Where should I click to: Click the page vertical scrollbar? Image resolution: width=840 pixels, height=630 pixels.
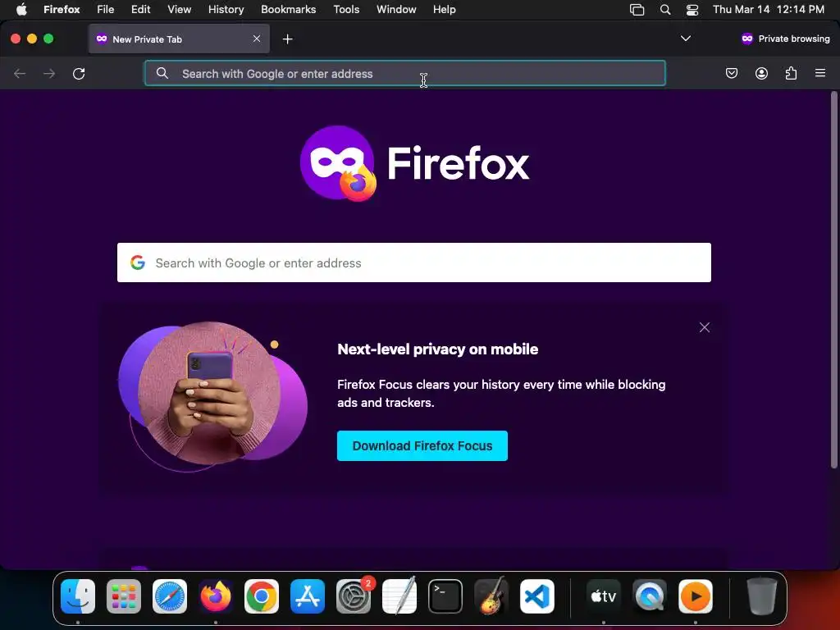coord(834,281)
